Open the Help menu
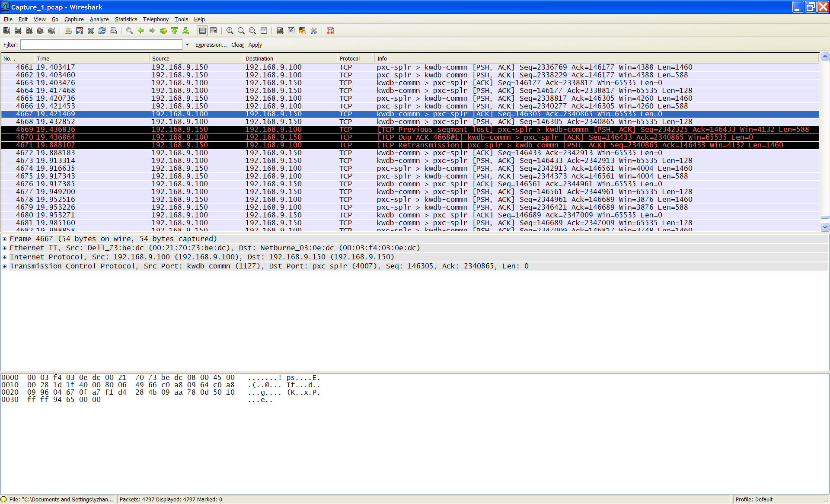The width and height of the screenshot is (830, 504). pos(199,19)
